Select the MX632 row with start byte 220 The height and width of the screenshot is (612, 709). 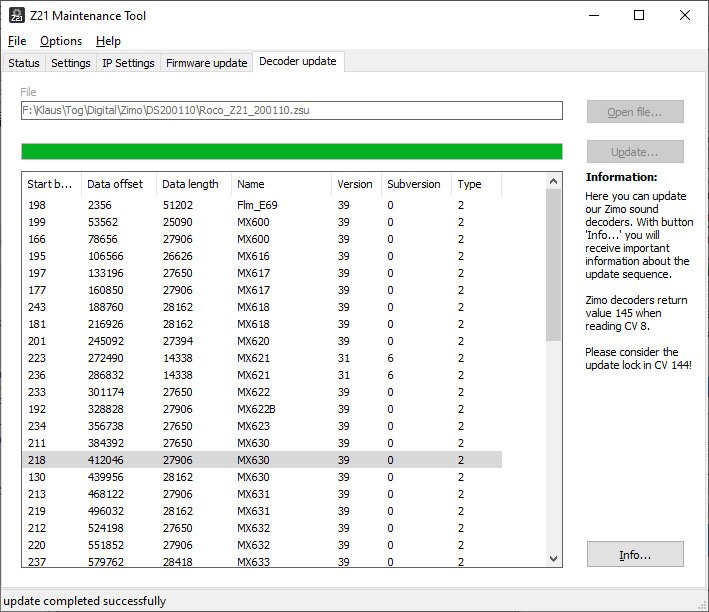(262, 545)
